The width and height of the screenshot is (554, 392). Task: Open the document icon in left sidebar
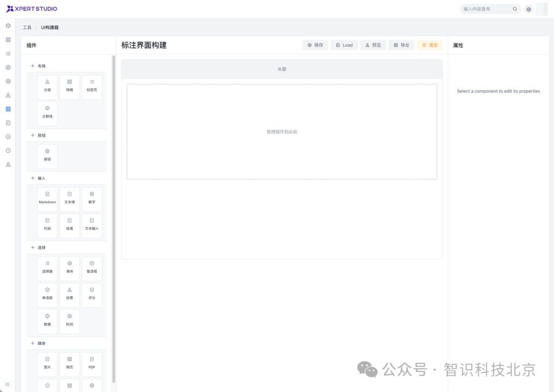pos(8,123)
